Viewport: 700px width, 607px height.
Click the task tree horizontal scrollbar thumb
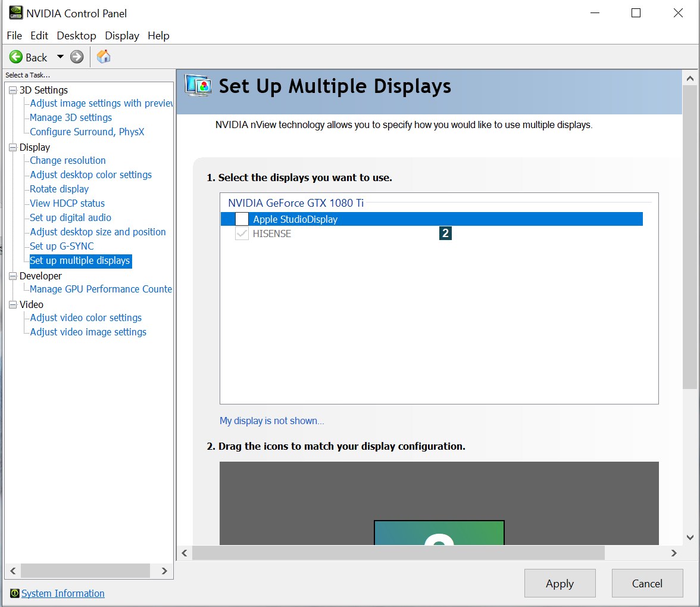click(85, 571)
